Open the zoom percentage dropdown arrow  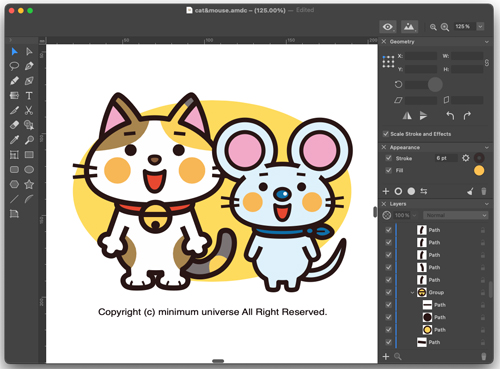point(480,26)
